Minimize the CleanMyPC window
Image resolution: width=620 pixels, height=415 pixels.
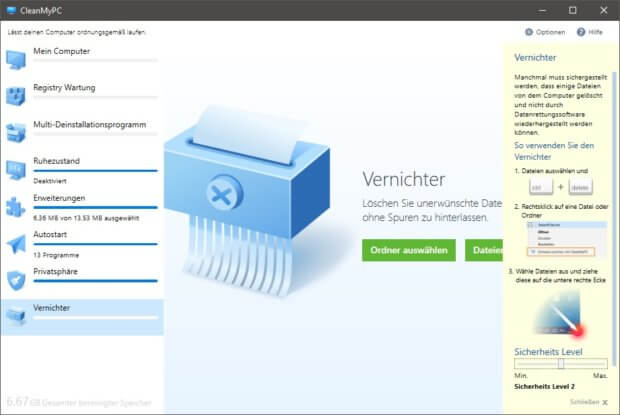tap(542, 10)
